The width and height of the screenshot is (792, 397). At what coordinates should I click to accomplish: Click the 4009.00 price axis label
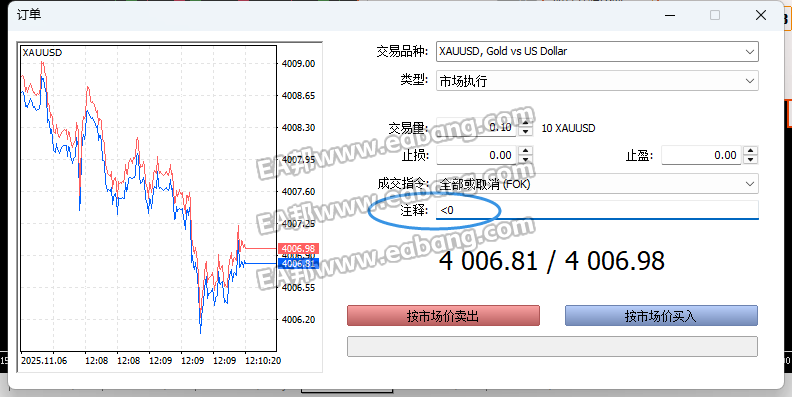point(299,64)
